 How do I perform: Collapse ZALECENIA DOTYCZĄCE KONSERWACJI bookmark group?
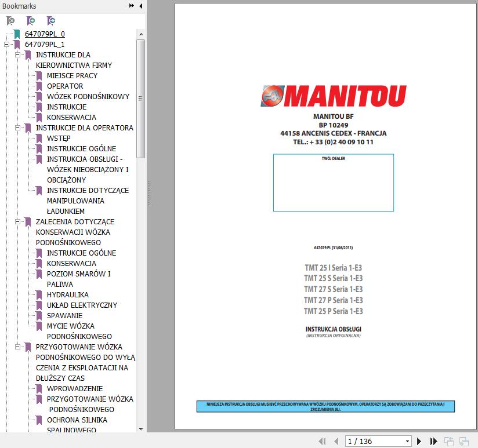(x=17, y=222)
